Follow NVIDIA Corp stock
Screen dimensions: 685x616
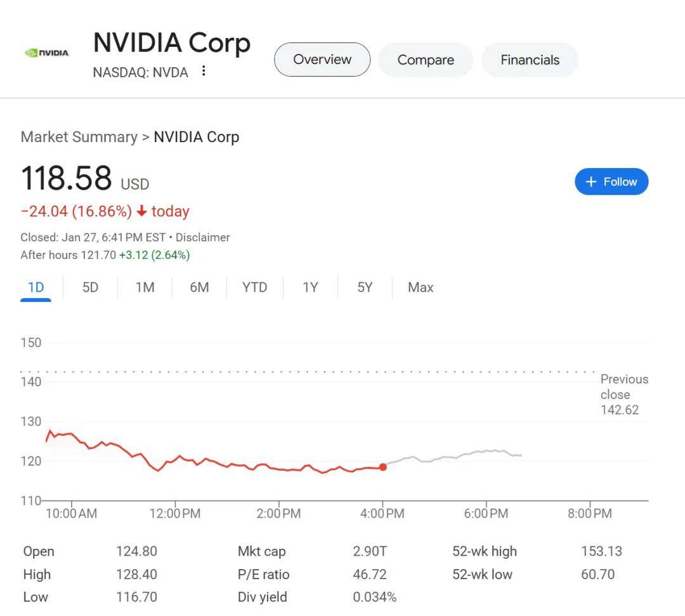tap(611, 181)
